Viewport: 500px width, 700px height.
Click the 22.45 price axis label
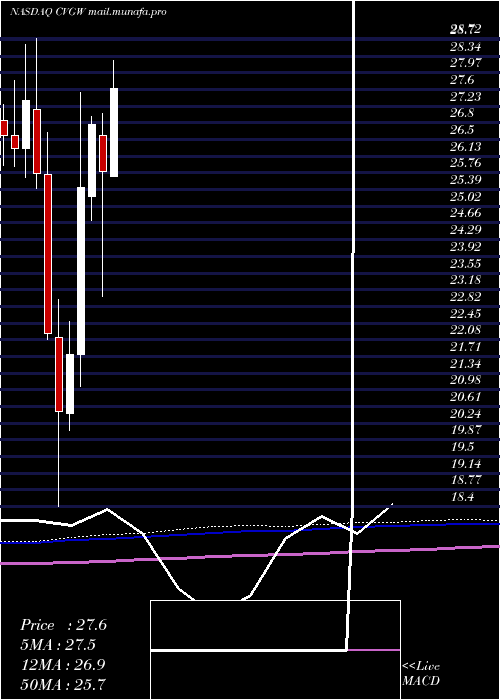point(466,313)
